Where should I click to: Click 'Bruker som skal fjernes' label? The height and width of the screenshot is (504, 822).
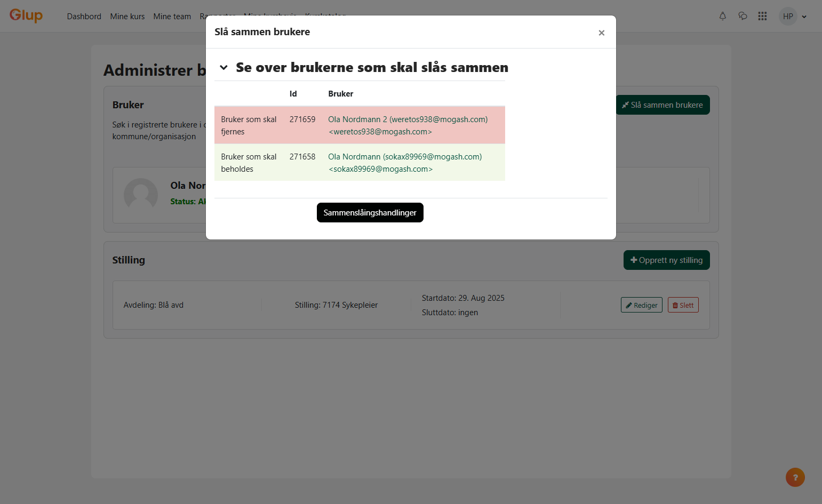click(x=249, y=125)
